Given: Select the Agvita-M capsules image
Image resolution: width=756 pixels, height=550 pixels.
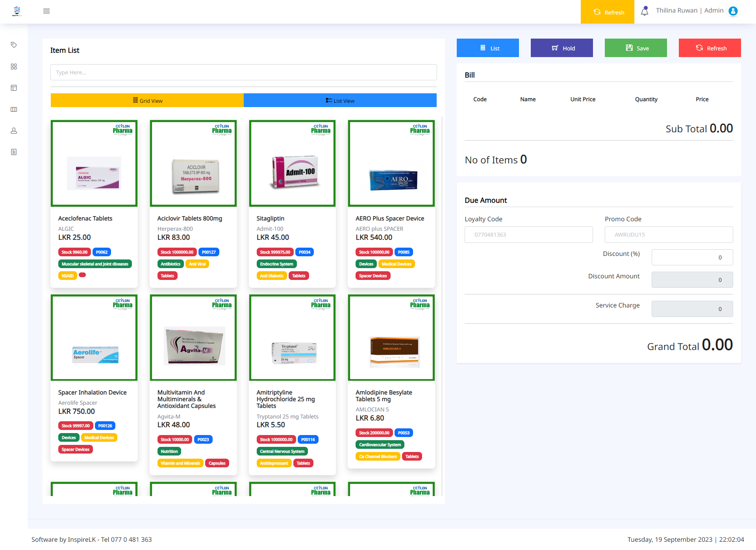Looking at the screenshot, I should click(x=193, y=338).
